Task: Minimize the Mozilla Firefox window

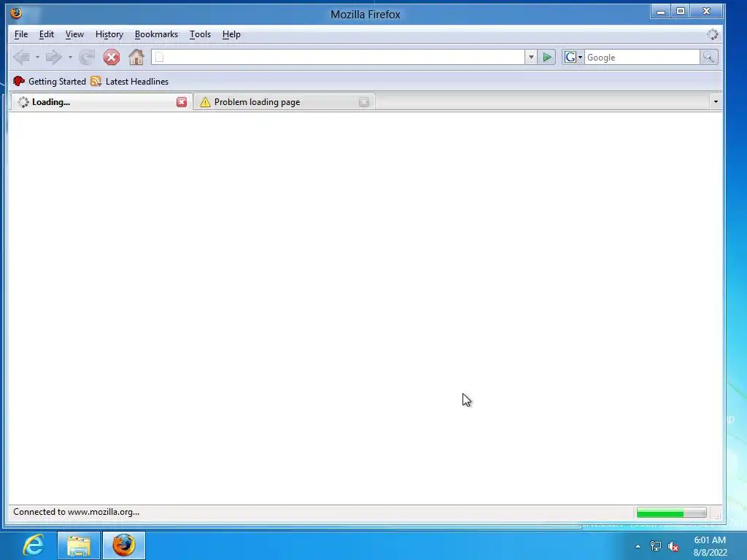Action: pos(661,12)
